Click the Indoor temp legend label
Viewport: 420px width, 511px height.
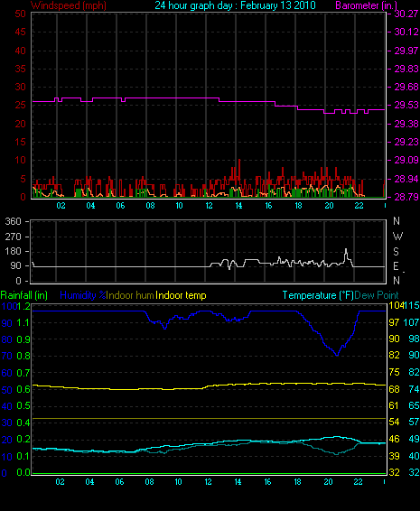click(x=181, y=295)
